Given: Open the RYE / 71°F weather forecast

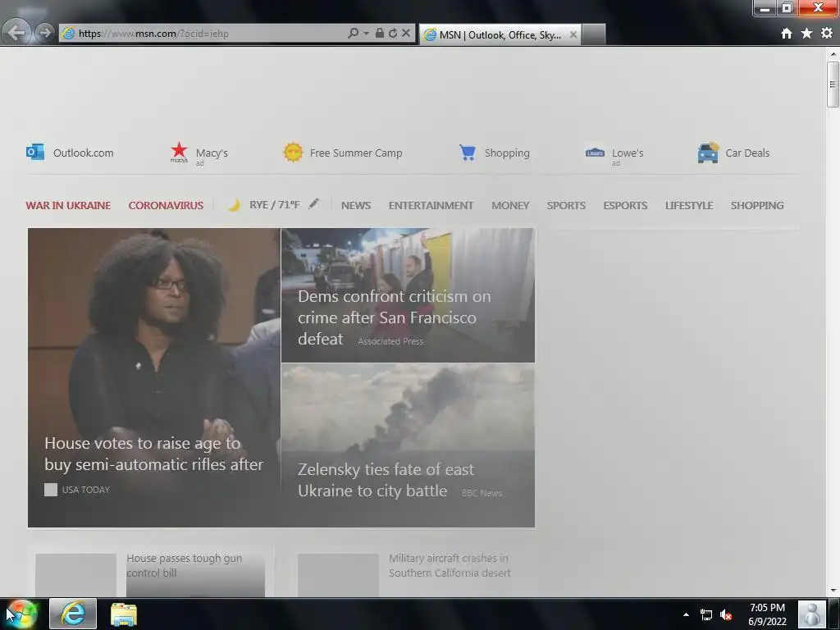Looking at the screenshot, I should pyautogui.click(x=274, y=204).
